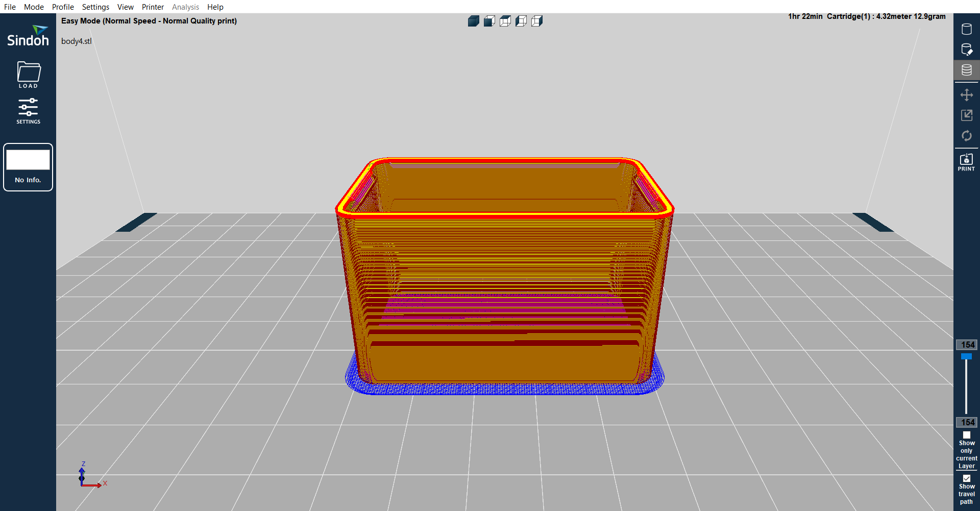
Task: Click the body4.stl file name
Action: (x=77, y=41)
